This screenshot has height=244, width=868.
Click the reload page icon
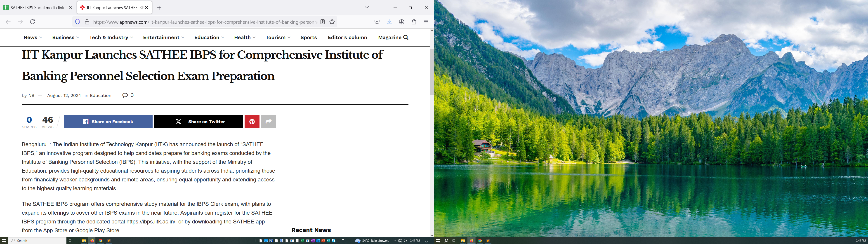pyautogui.click(x=33, y=22)
